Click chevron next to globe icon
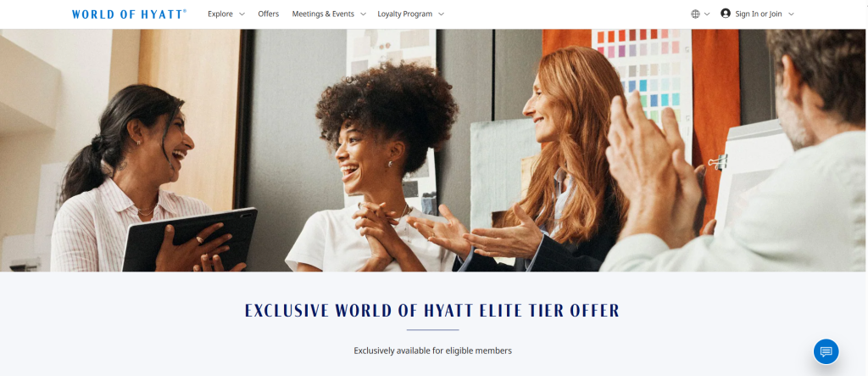This screenshot has width=868, height=376. click(x=707, y=14)
